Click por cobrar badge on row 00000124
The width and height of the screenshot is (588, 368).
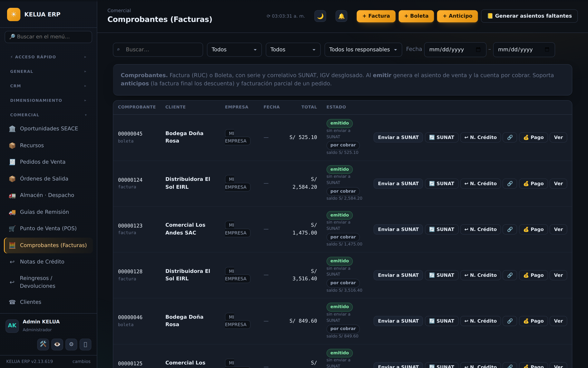(343, 191)
